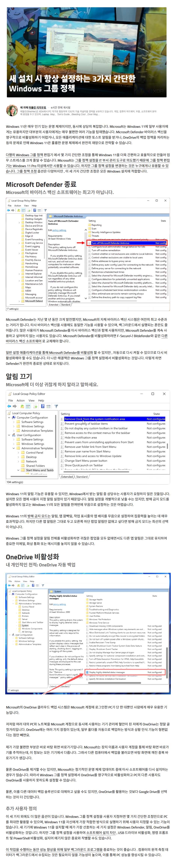Click Filter funnel icon in Start Menu screenshot toolbar
Image resolution: width=176 pixels, height=868 pixels.
[56, 406]
